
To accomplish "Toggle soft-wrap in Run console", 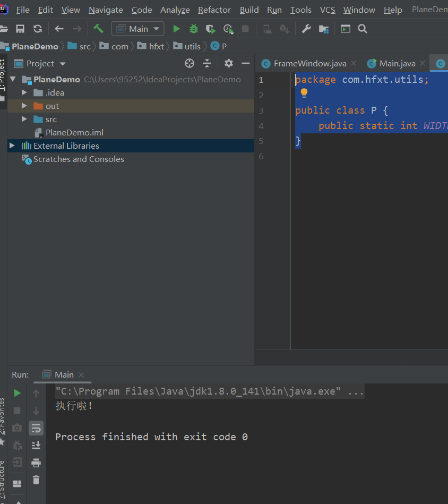I will (x=36, y=428).
